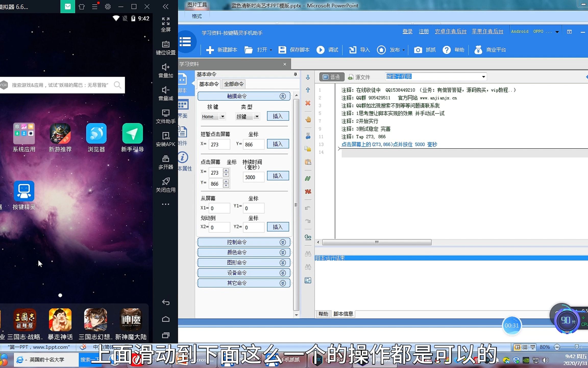Lower emulator volume with 音量减
Image resolution: width=588 pixels, height=368 pixels.
pos(166,93)
